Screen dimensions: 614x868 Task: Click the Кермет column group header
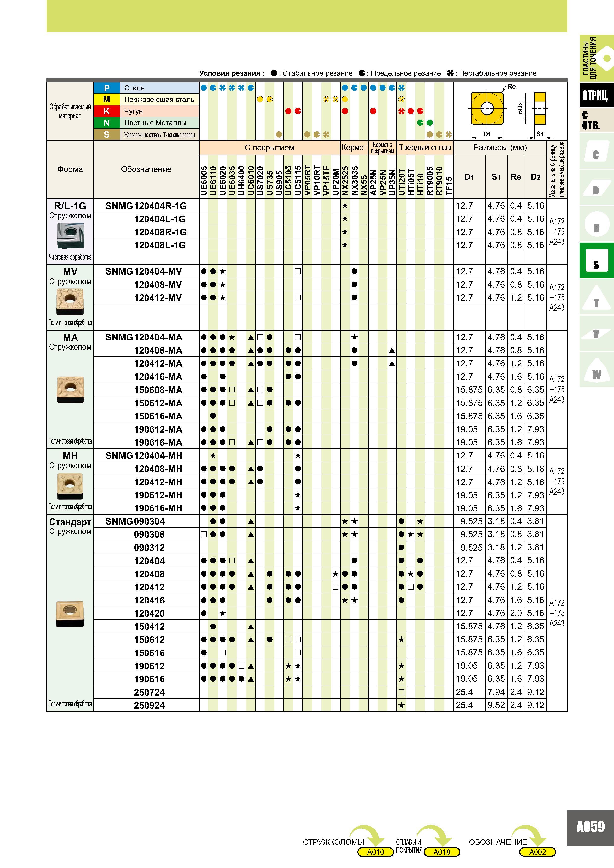tap(354, 148)
